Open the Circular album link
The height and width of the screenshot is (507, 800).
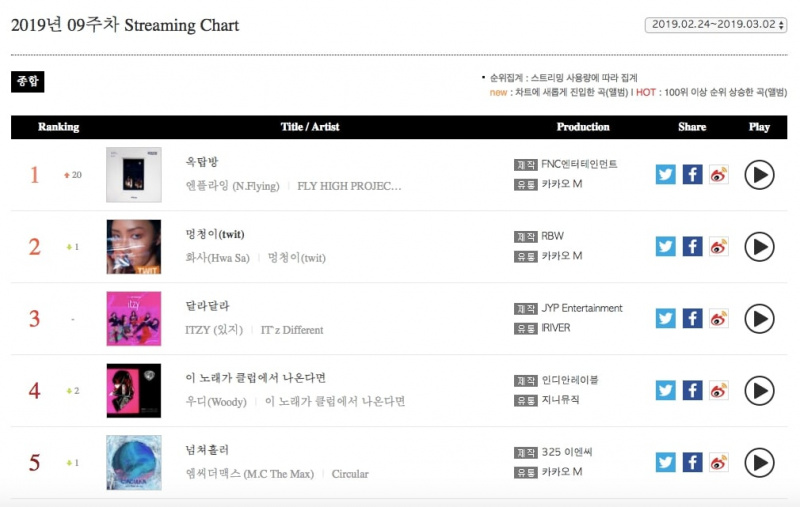350,474
